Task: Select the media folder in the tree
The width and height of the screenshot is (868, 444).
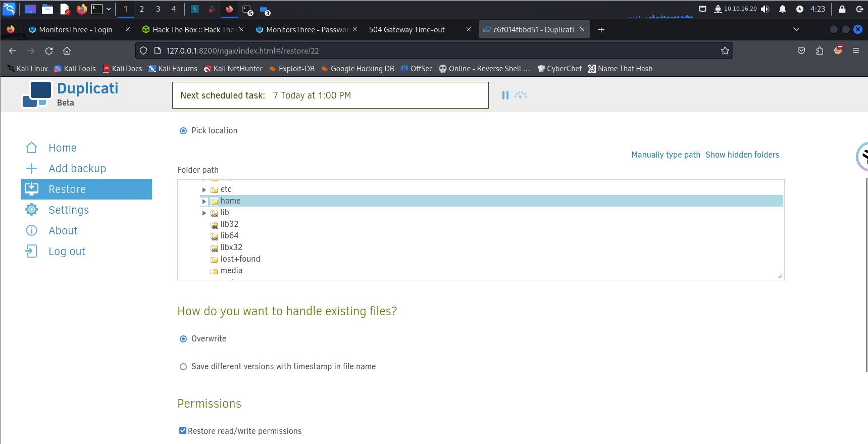Action: [x=231, y=271]
